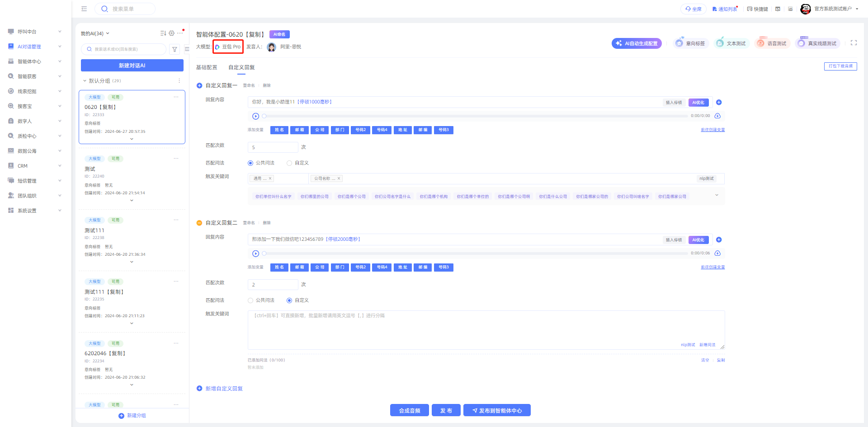Screen dimensions: 868x427
Task: Add reply content with plus icon in 自定义回复一
Action: point(719,103)
